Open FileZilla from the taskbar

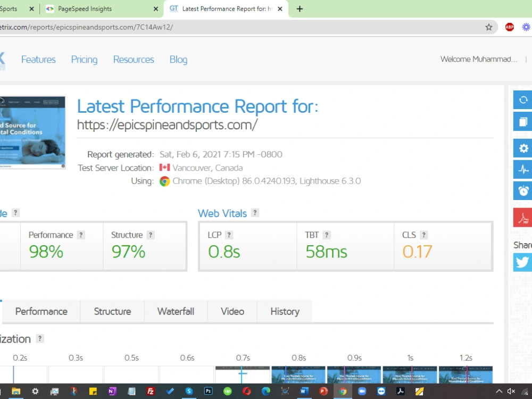click(151, 391)
